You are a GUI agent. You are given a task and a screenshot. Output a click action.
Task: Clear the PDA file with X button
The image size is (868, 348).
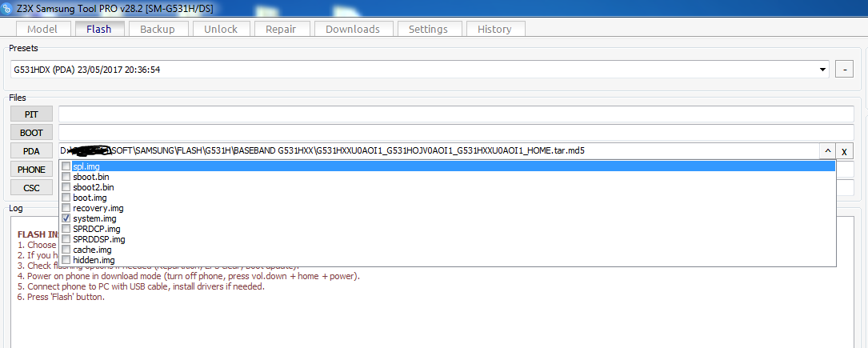(x=844, y=151)
